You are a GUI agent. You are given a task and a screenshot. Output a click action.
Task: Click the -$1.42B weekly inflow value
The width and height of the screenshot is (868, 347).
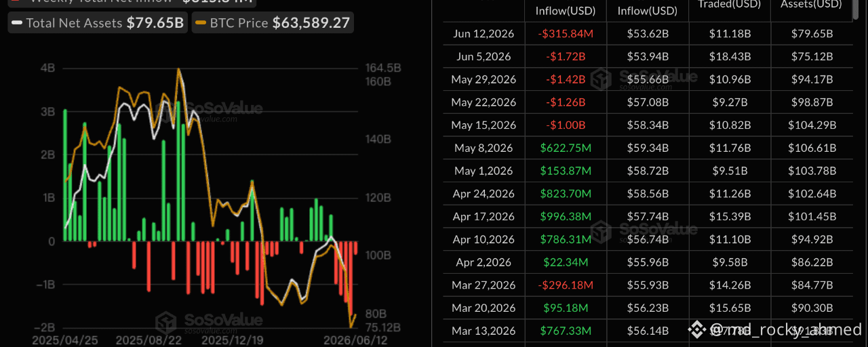566,79
